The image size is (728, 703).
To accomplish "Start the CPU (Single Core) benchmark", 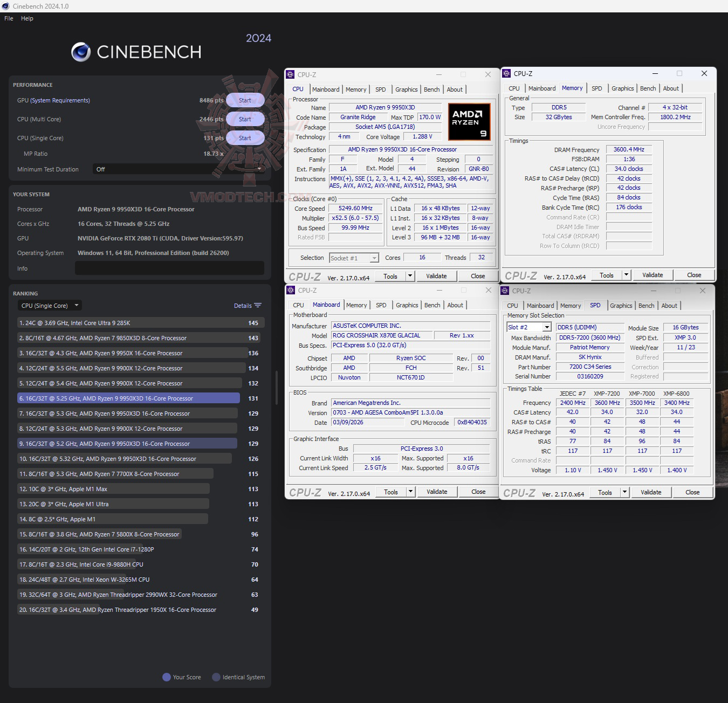I will (245, 138).
